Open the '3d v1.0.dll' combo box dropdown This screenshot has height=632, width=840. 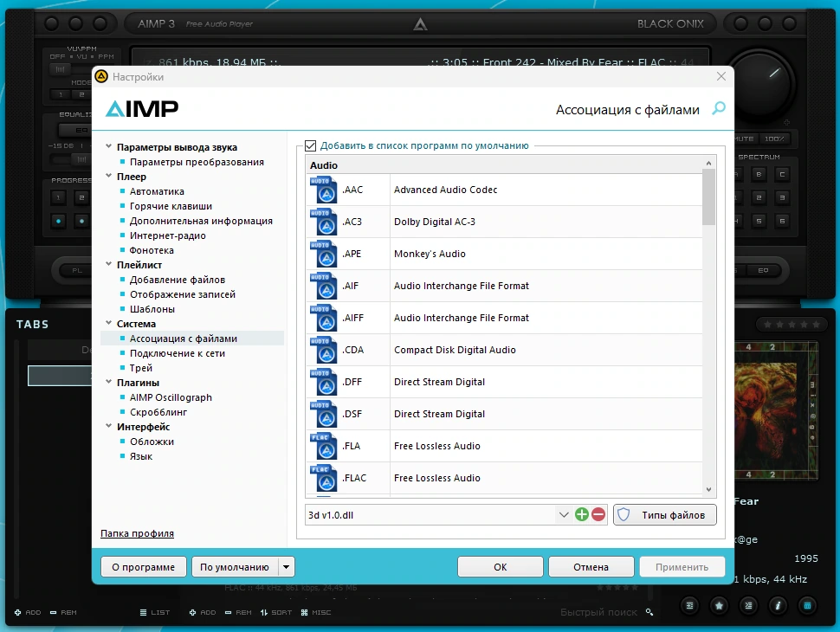[564, 515]
